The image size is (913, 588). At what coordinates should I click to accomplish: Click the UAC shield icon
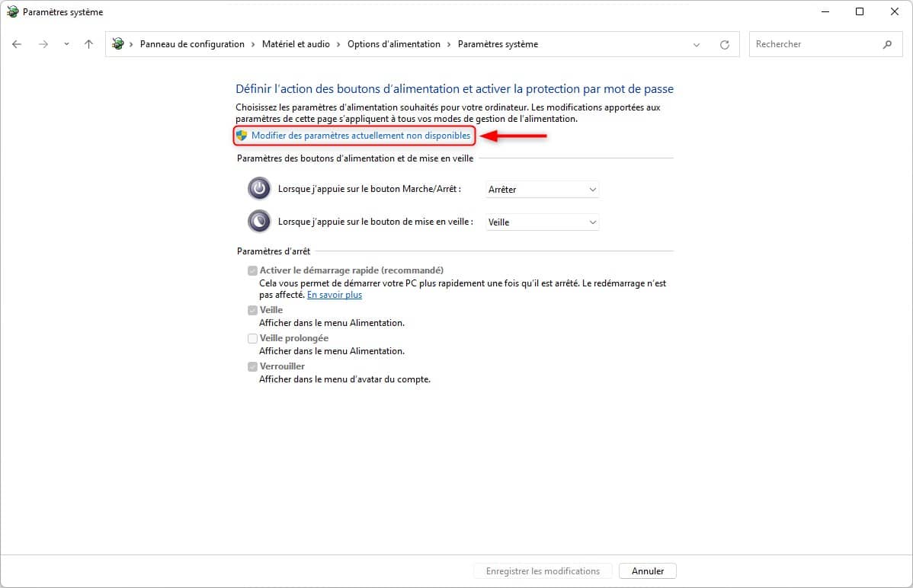point(242,136)
